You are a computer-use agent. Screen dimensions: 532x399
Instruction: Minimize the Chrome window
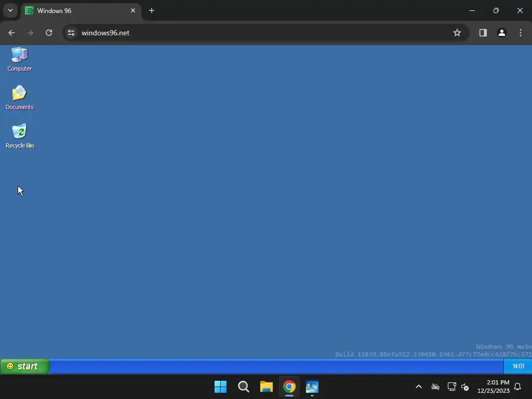point(472,10)
